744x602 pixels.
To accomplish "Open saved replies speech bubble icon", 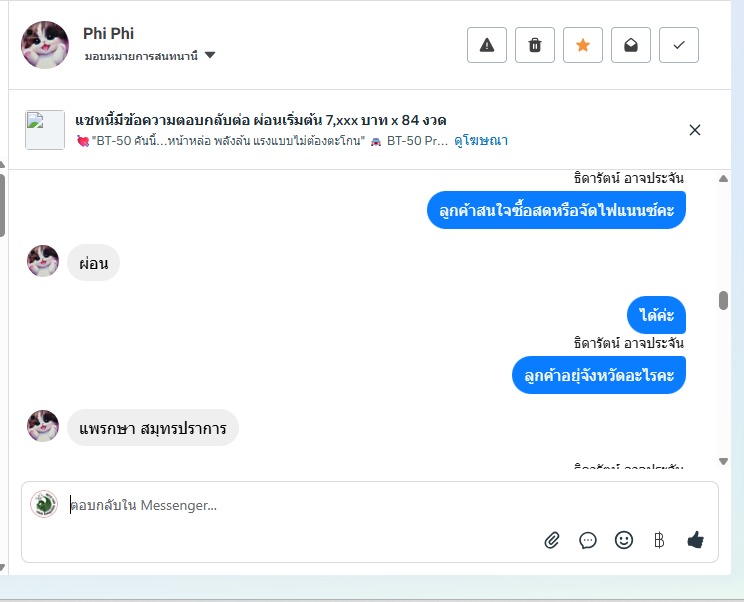I will pos(588,540).
